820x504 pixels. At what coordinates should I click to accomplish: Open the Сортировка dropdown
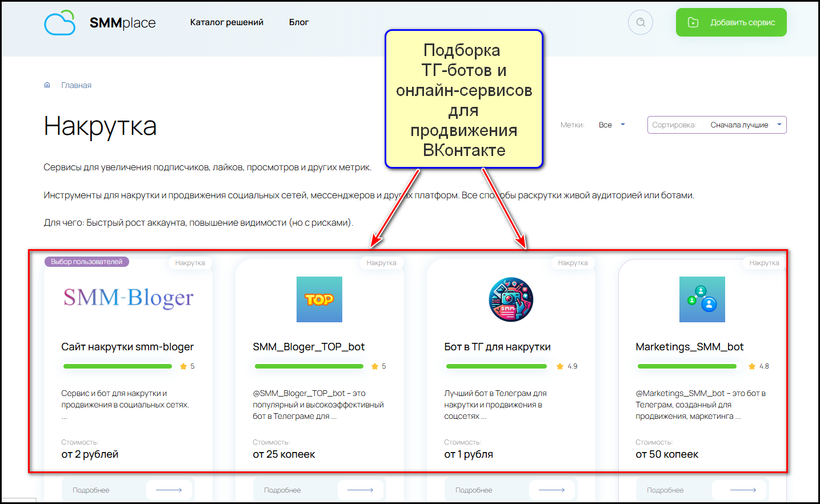(717, 125)
